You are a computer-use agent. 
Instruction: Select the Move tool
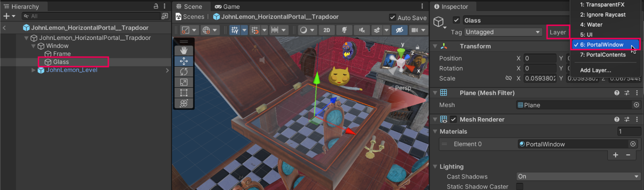click(184, 61)
